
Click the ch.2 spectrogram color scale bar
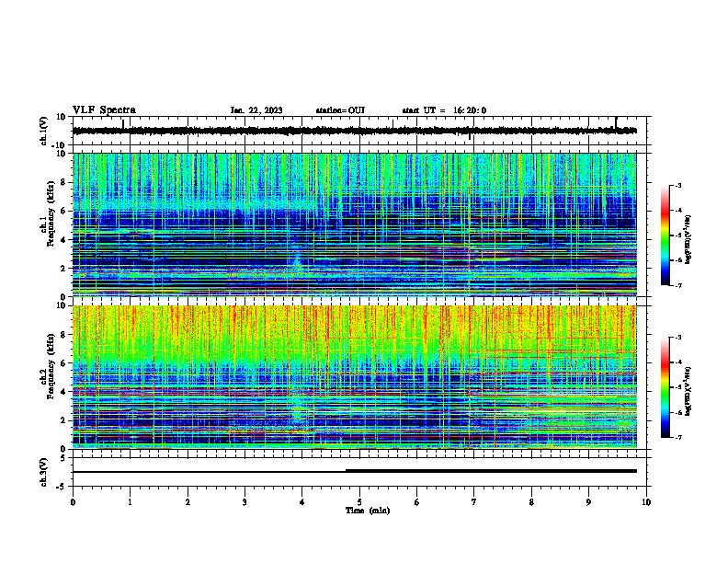pos(665,387)
